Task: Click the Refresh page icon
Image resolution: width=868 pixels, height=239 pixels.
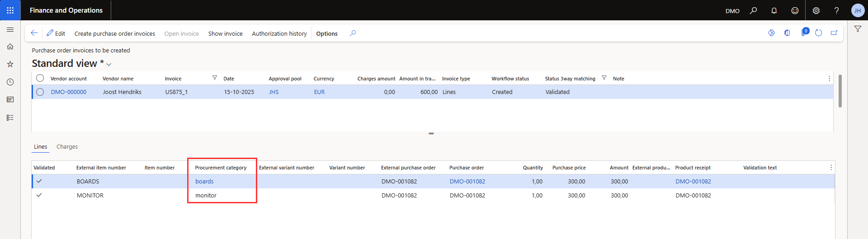Action: tap(818, 33)
